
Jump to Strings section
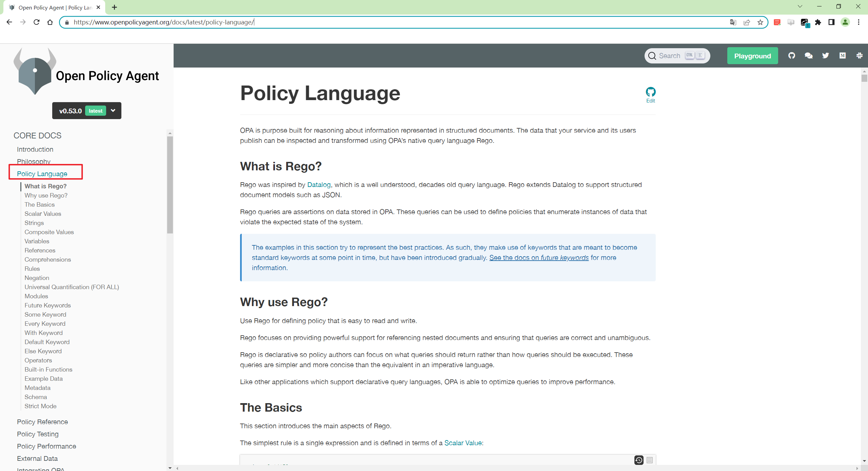(x=34, y=223)
